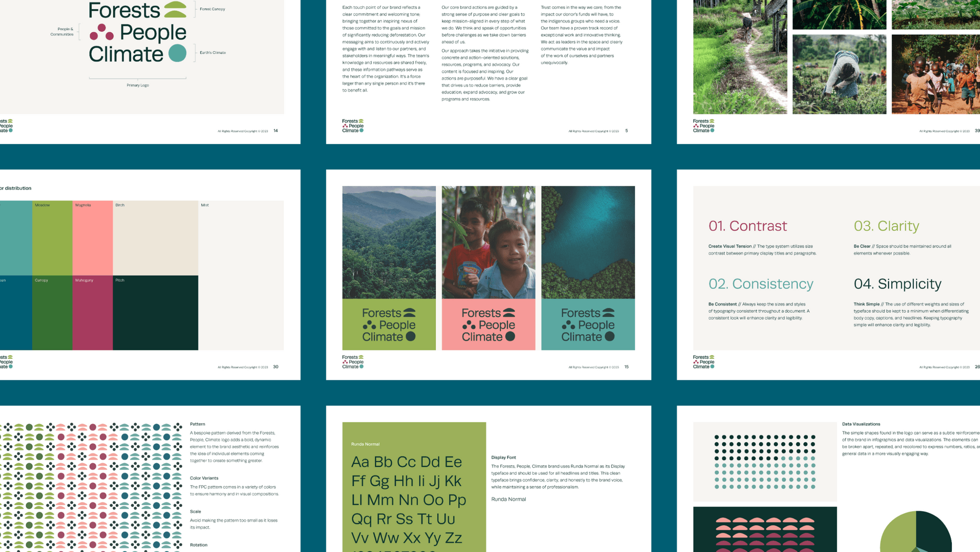Image resolution: width=980 pixels, height=552 pixels.
Task: Select the Forest Canopy arch shape icon
Action: (x=175, y=9)
